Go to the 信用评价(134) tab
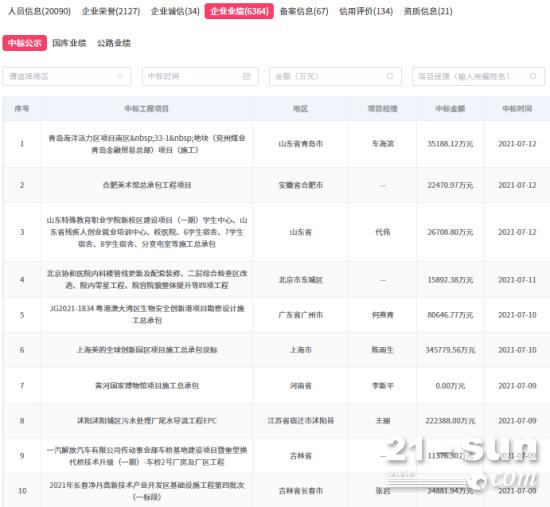 click(x=366, y=11)
